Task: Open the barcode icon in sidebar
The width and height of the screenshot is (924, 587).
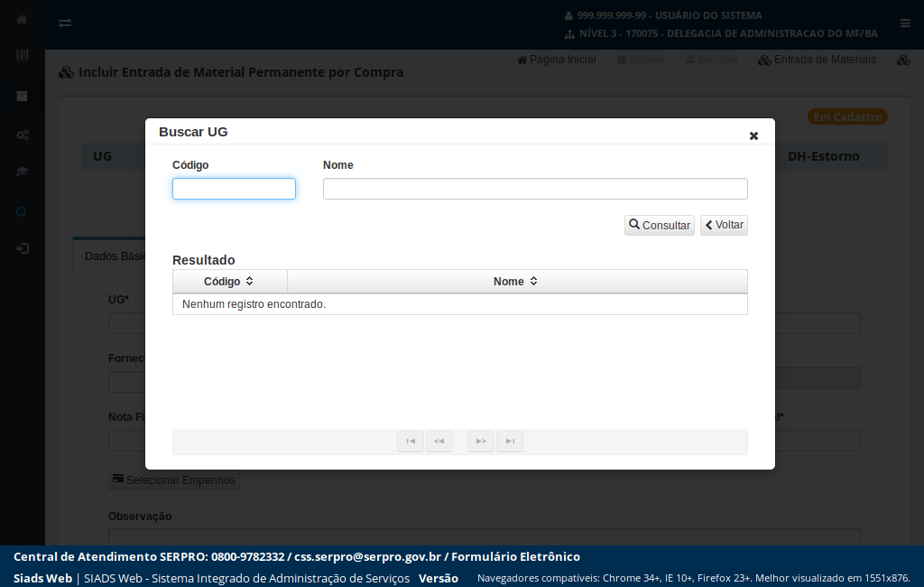Action: pos(22,56)
